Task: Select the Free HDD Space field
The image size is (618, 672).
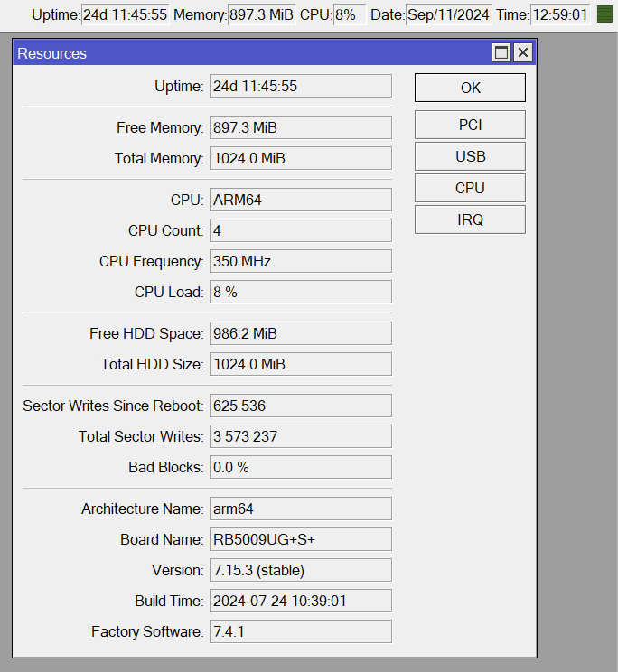Action: point(301,333)
